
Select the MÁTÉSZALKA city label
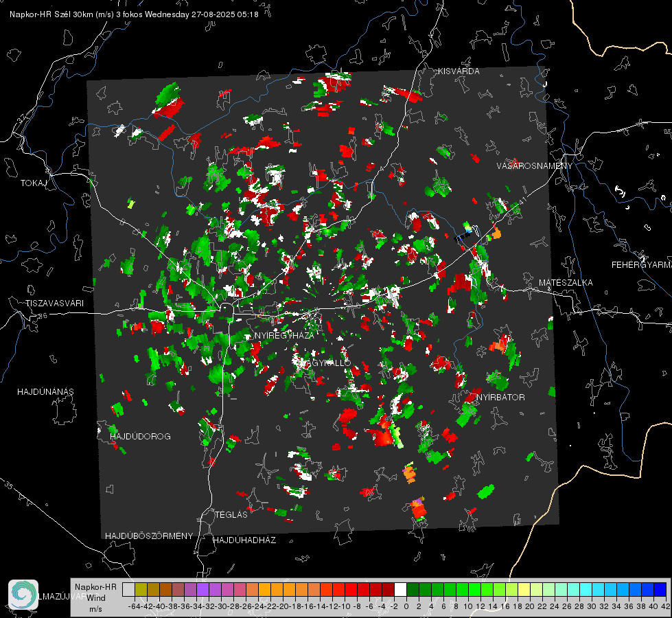(x=566, y=283)
